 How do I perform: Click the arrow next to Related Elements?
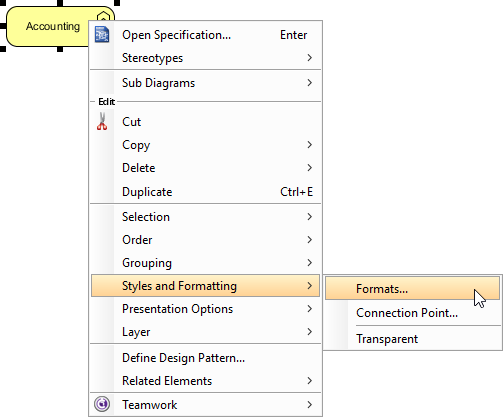click(x=310, y=381)
